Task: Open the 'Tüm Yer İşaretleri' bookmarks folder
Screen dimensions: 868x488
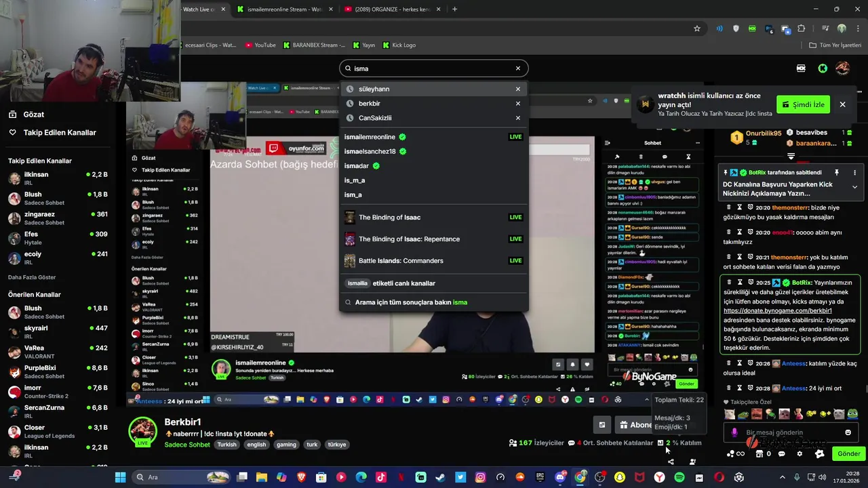Action: [x=835, y=45]
